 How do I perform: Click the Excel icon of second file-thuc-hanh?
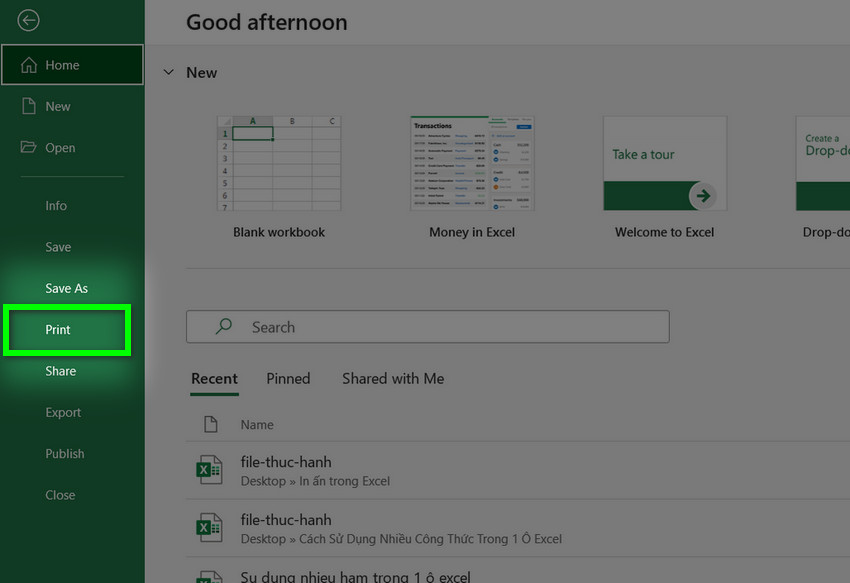coord(209,528)
